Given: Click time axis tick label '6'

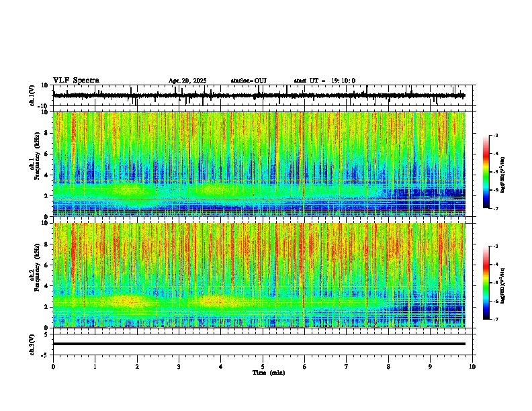Looking at the screenshot, I should (x=305, y=367).
